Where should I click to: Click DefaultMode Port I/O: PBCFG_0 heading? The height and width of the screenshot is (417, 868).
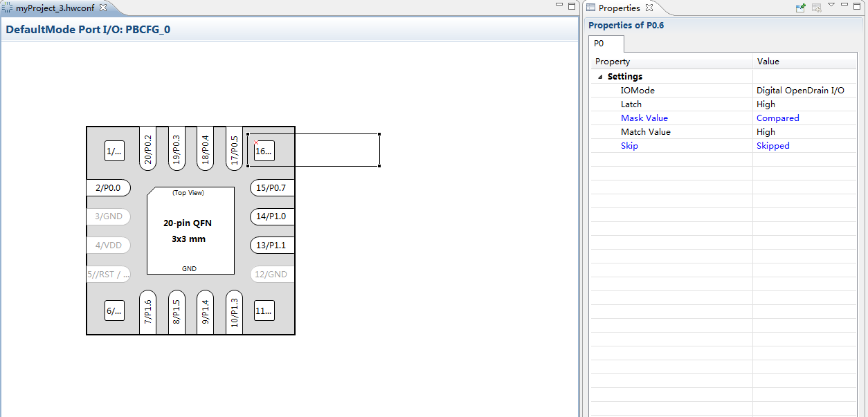(x=88, y=30)
